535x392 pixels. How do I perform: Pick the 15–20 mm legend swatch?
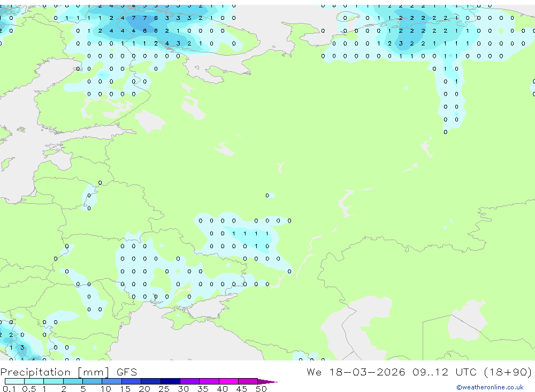(131, 381)
